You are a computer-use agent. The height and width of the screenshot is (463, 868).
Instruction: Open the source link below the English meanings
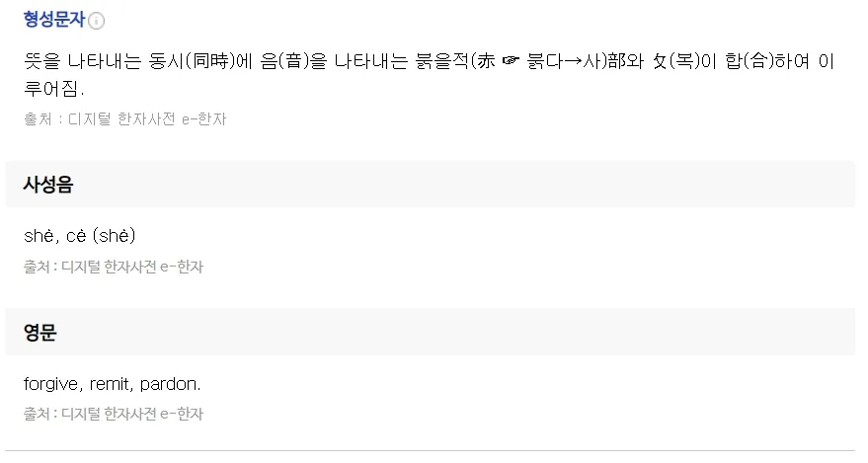(x=114, y=414)
